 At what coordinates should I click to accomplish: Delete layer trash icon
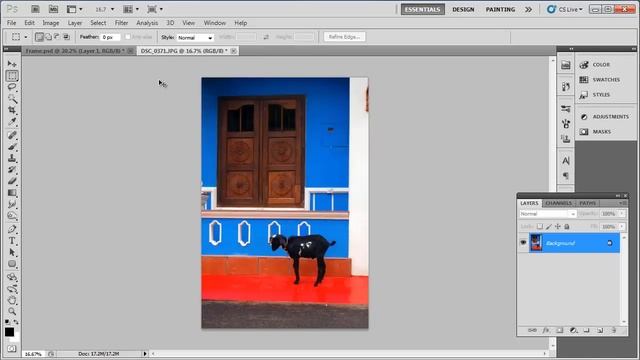point(613,330)
